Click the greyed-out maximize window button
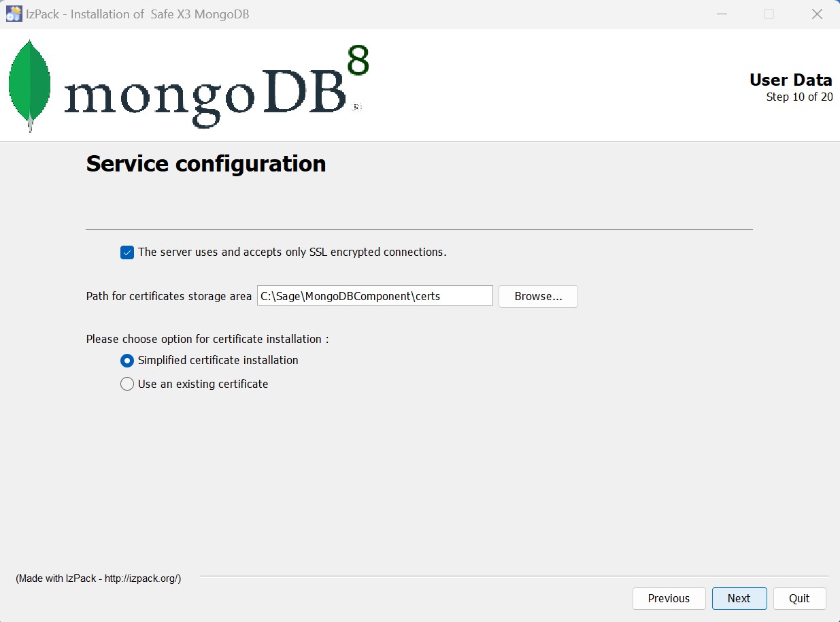 [769, 14]
